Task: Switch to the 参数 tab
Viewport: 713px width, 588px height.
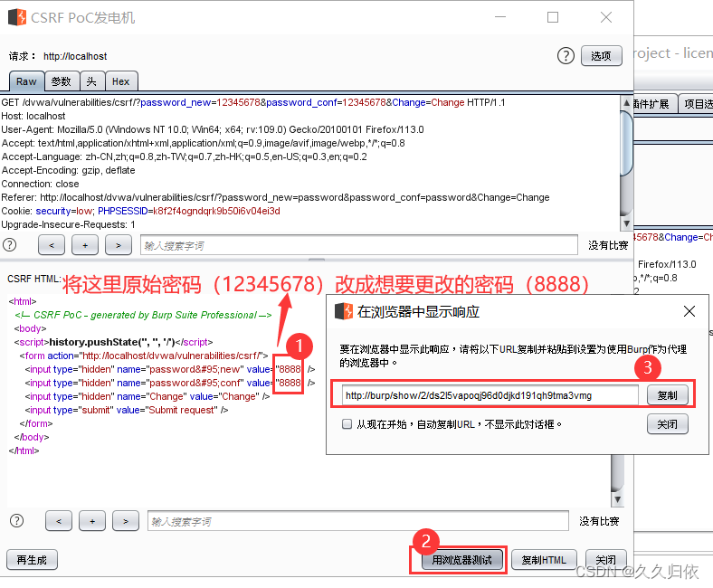Action: 61,81
